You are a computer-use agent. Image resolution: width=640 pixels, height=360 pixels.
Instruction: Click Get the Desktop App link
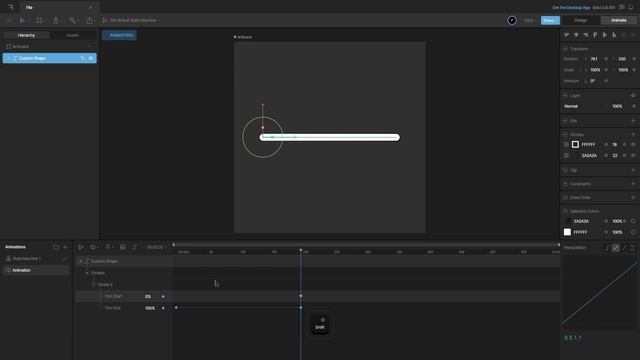pyautogui.click(x=571, y=7)
